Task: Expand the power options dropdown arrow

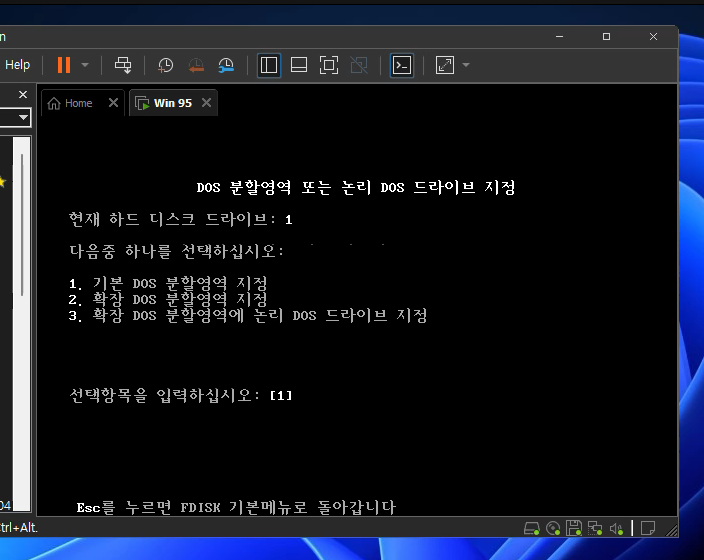Action: click(85, 65)
